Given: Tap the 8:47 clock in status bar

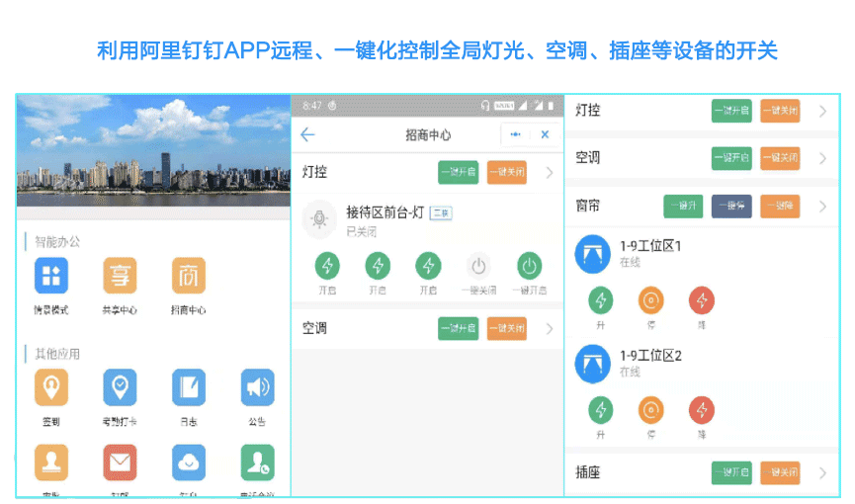Looking at the screenshot, I should (312, 106).
